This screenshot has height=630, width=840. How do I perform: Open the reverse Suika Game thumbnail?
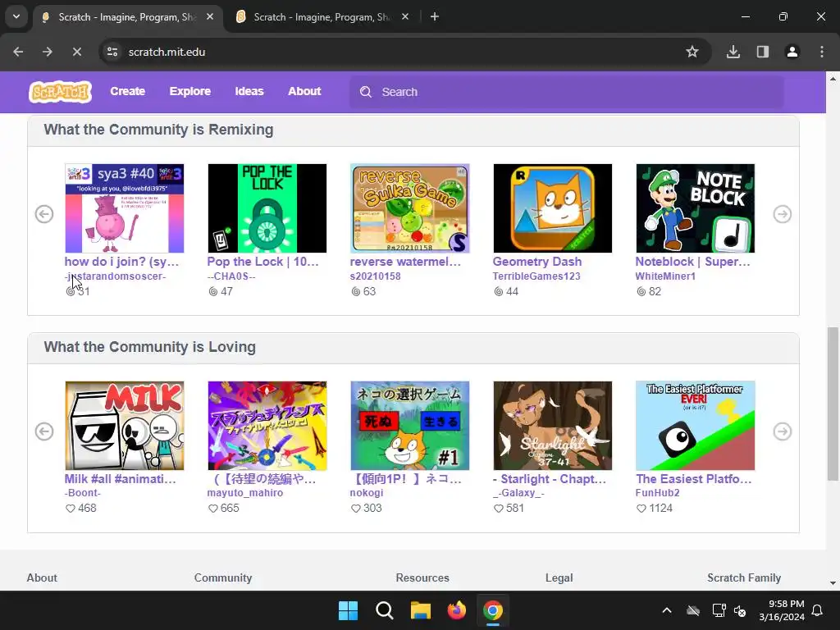pos(410,208)
